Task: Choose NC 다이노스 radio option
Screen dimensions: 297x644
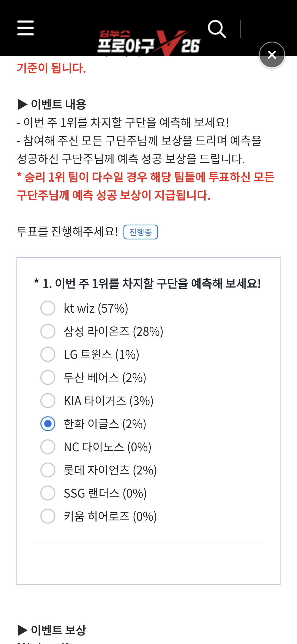Action: coord(48,447)
